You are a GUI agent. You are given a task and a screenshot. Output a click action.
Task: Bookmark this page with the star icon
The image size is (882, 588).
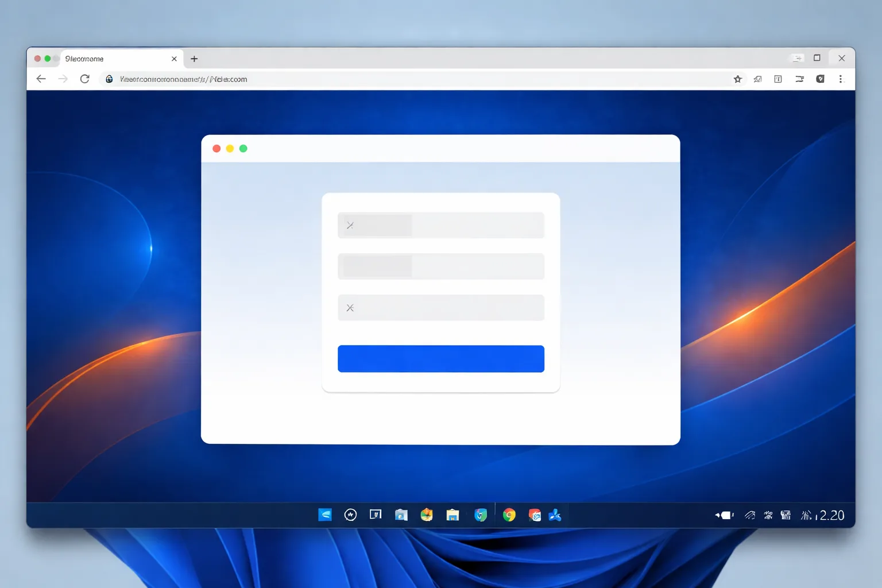[738, 79]
